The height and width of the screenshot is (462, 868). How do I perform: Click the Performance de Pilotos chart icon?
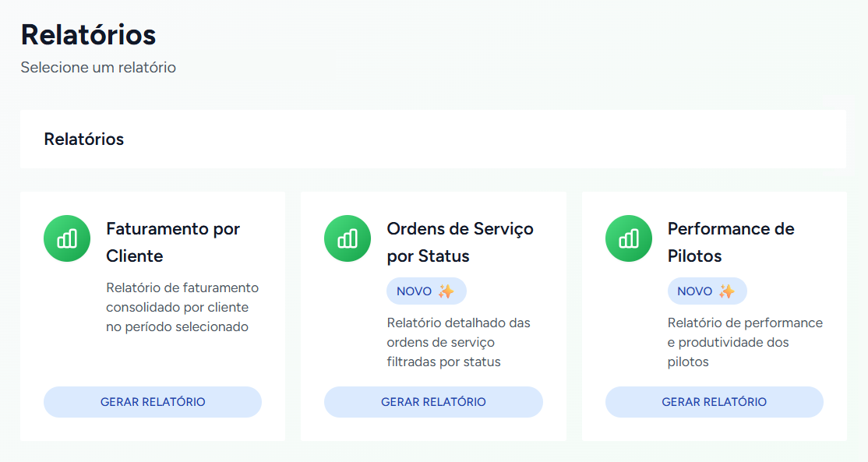click(629, 238)
